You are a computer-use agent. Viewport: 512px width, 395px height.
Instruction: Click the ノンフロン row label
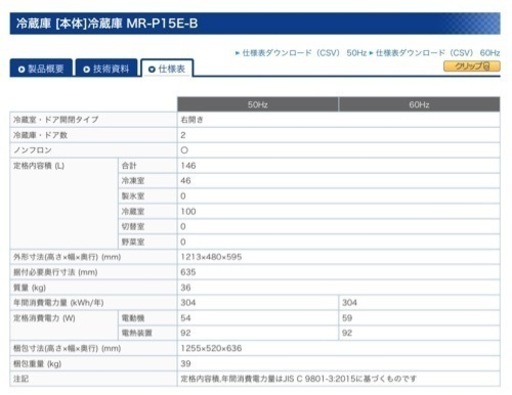point(32,150)
